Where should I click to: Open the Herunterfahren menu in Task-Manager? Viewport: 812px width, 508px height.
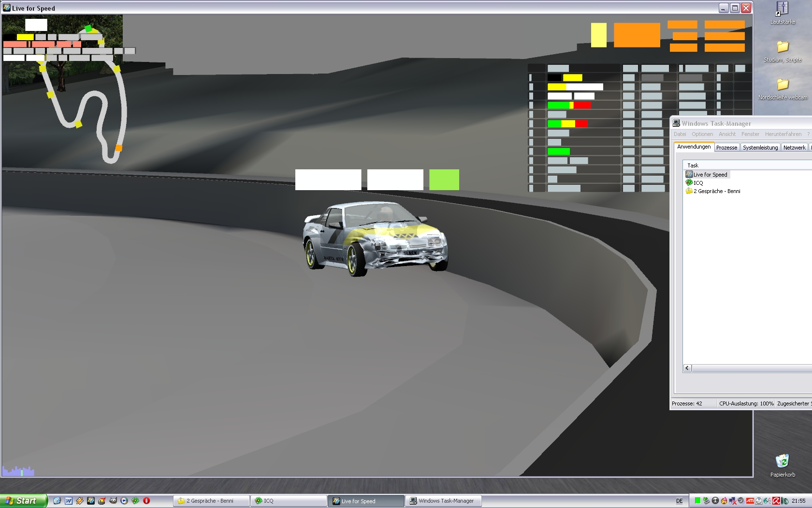pyautogui.click(x=783, y=134)
